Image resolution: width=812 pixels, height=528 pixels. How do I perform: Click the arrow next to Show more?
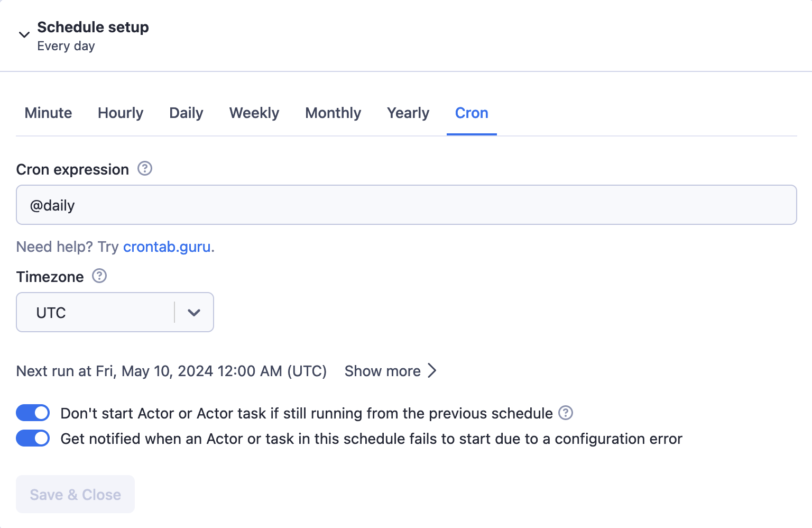[x=432, y=371]
